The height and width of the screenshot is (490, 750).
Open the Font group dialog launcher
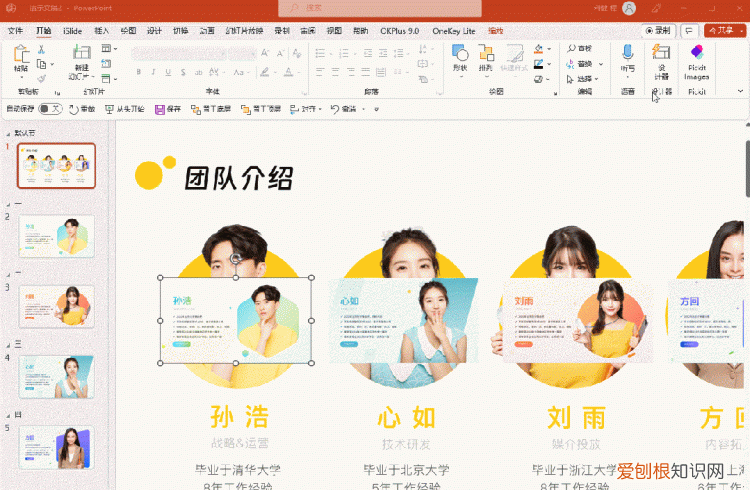[x=304, y=93]
